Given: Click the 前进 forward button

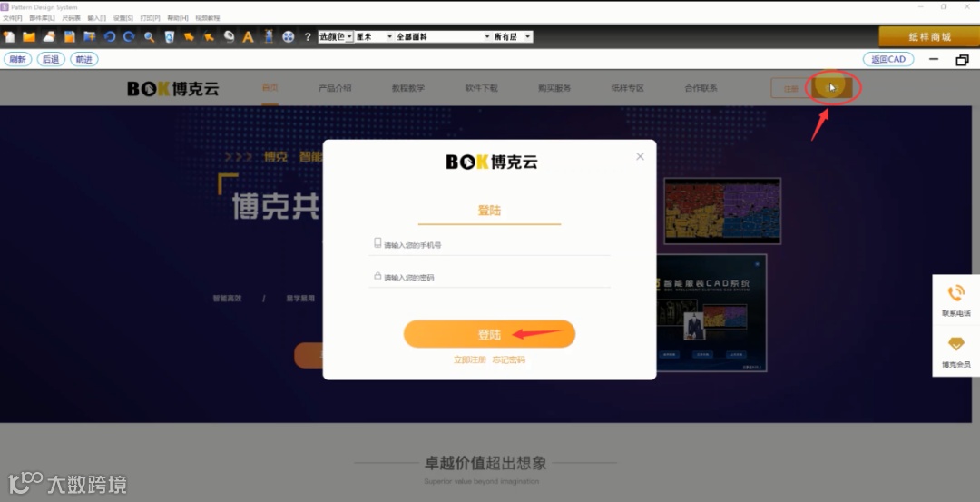Looking at the screenshot, I should pos(83,59).
